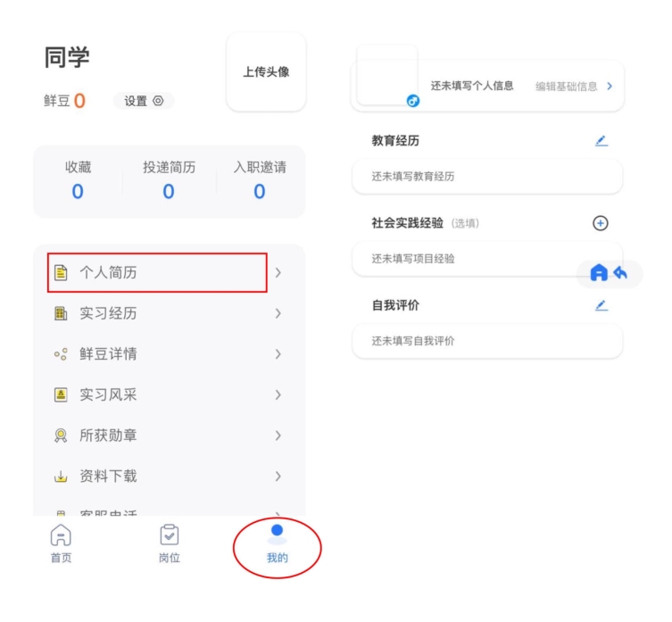Open the 编辑基础信息 link

(573, 87)
